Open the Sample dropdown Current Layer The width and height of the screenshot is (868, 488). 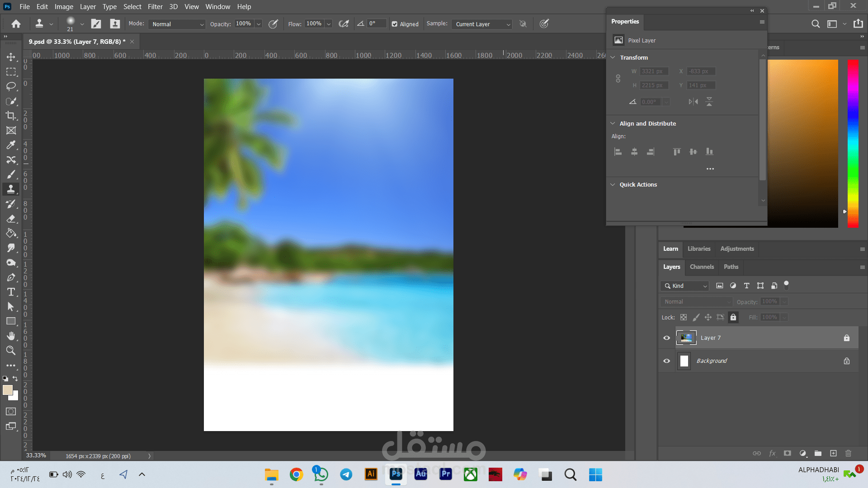(x=481, y=24)
